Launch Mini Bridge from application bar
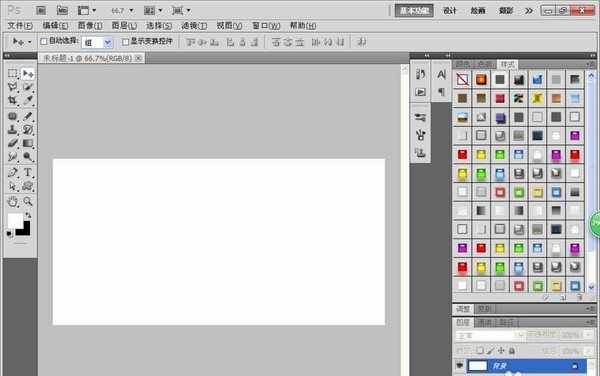The height and width of the screenshot is (376, 600). point(62,10)
